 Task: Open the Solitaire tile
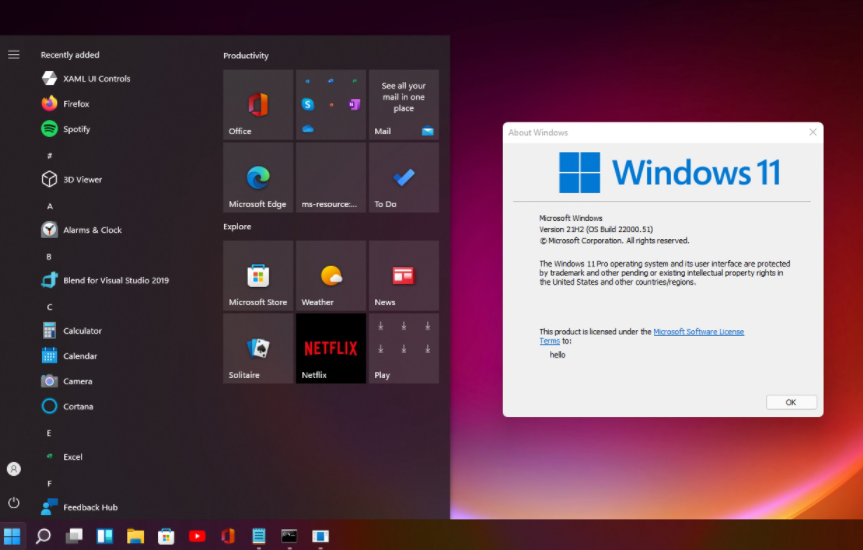tap(258, 348)
